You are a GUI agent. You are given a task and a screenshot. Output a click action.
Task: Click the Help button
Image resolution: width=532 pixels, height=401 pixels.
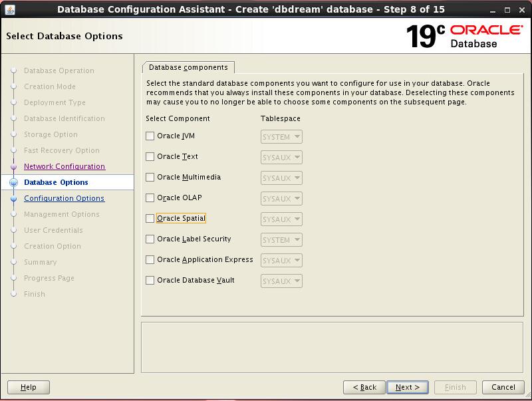click(29, 387)
